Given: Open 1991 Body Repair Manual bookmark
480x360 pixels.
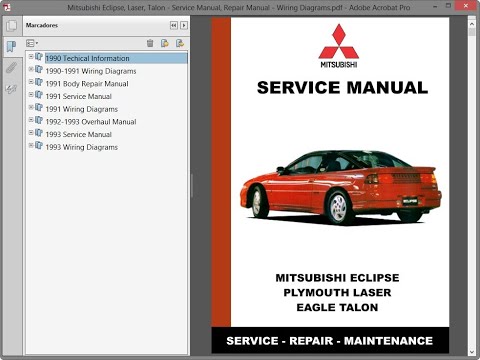Looking at the screenshot, I should [x=87, y=84].
